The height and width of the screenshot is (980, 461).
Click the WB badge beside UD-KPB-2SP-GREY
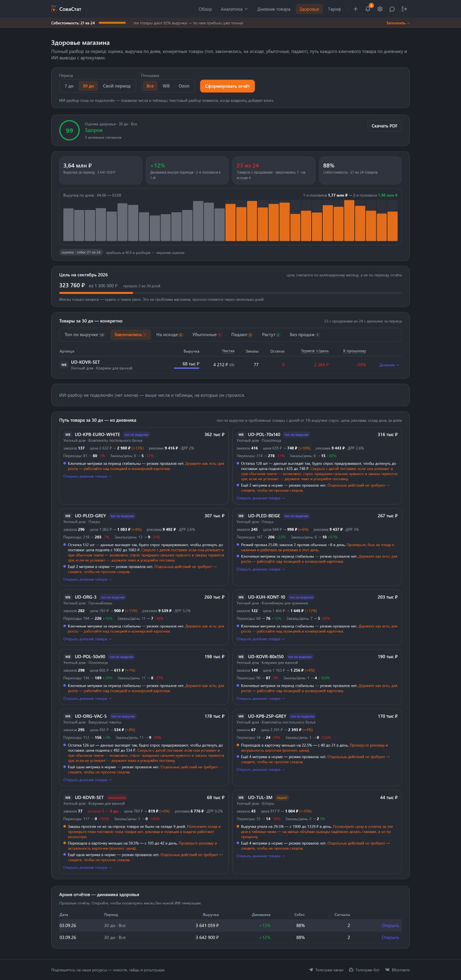point(241,716)
